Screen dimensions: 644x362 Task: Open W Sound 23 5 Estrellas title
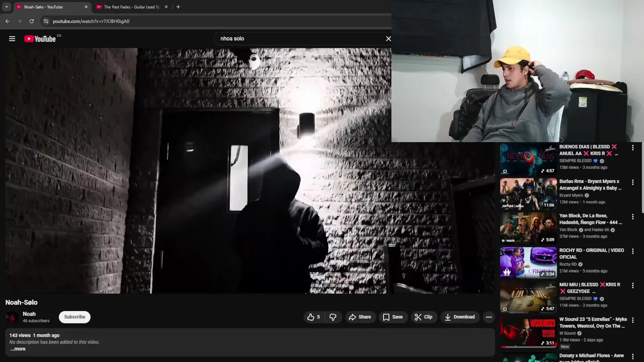pos(593,322)
